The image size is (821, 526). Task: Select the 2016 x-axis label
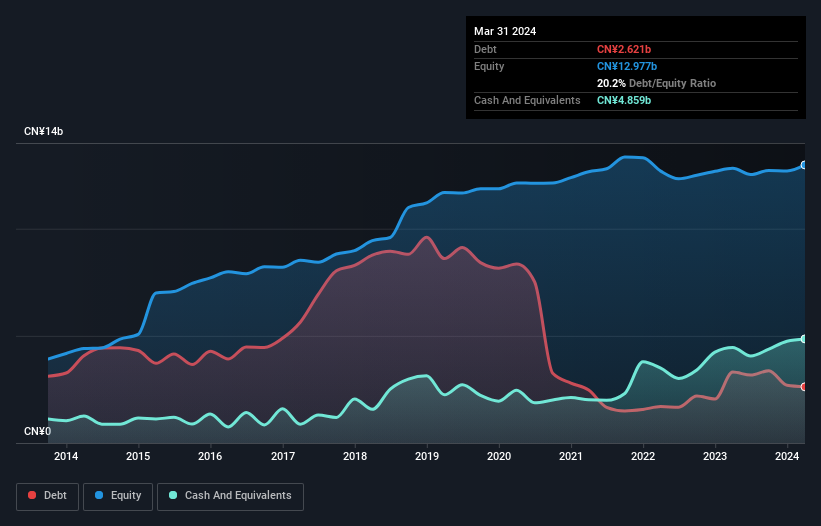[x=210, y=457]
